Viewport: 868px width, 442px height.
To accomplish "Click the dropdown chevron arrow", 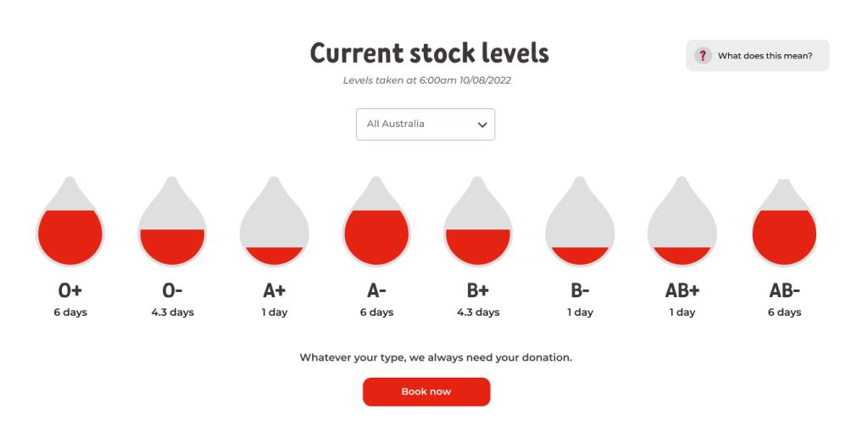I will point(482,124).
